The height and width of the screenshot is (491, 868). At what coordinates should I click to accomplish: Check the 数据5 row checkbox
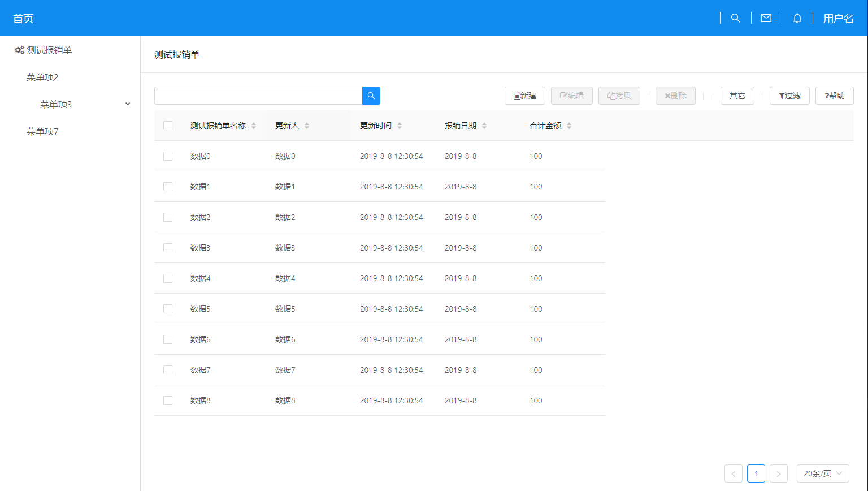[168, 309]
